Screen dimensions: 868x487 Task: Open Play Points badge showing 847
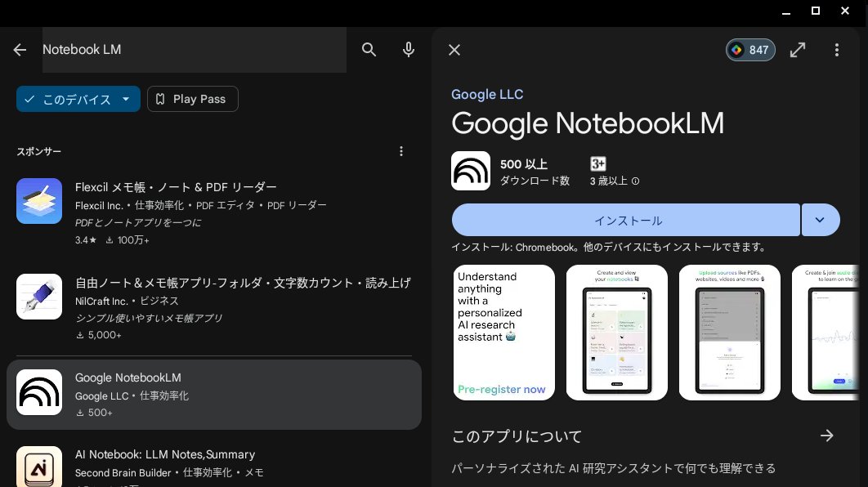[750, 50]
